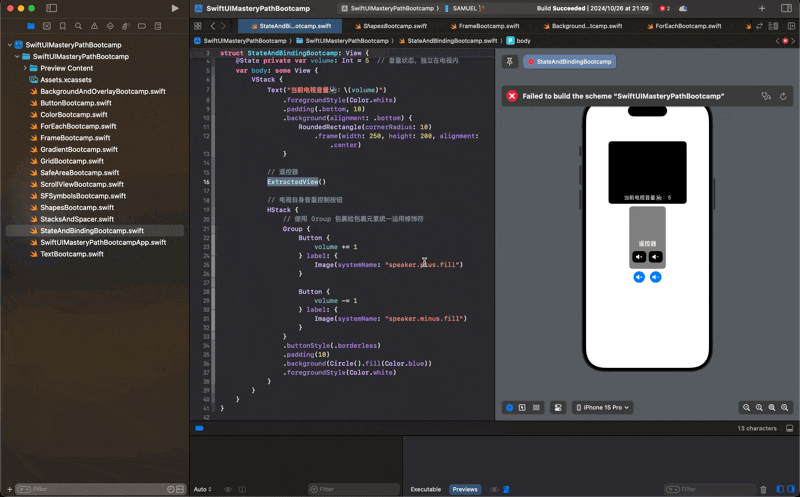The width and height of the screenshot is (800, 497).
Task: Collapse the SwiftUIMasteryPathBootcamp group folder
Action: tap(17, 57)
